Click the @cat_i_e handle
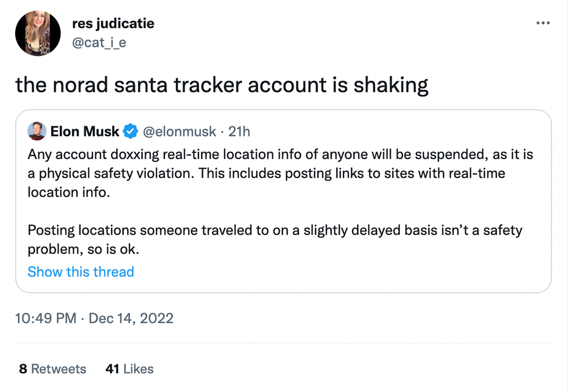569x392 pixels. tap(99, 42)
